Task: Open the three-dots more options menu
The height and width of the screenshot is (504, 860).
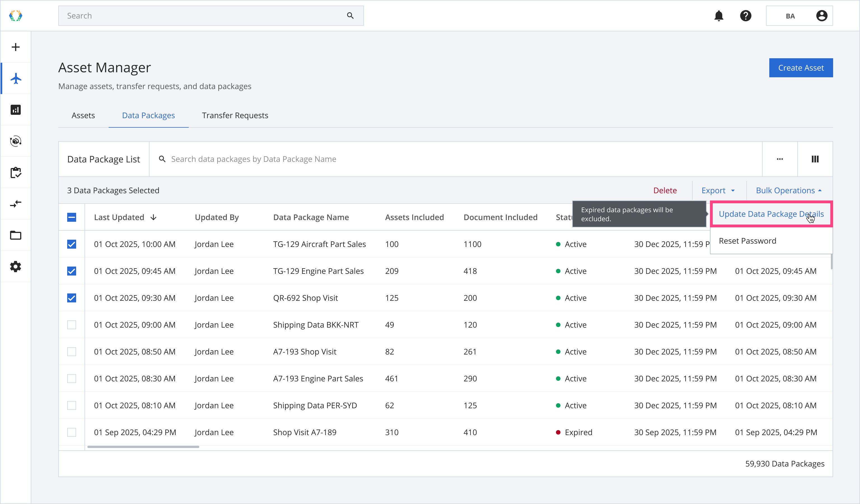Action: click(x=779, y=159)
